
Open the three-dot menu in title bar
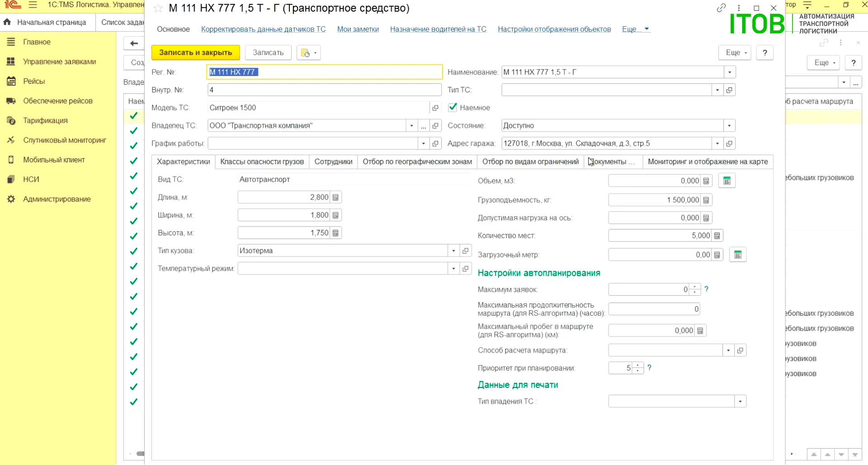pyautogui.click(x=739, y=8)
